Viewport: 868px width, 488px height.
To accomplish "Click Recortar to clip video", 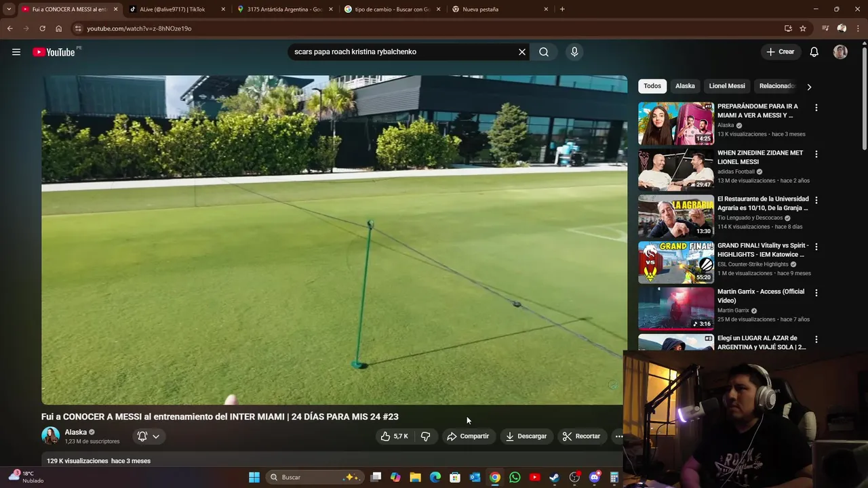I will pyautogui.click(x=581, y=436).
